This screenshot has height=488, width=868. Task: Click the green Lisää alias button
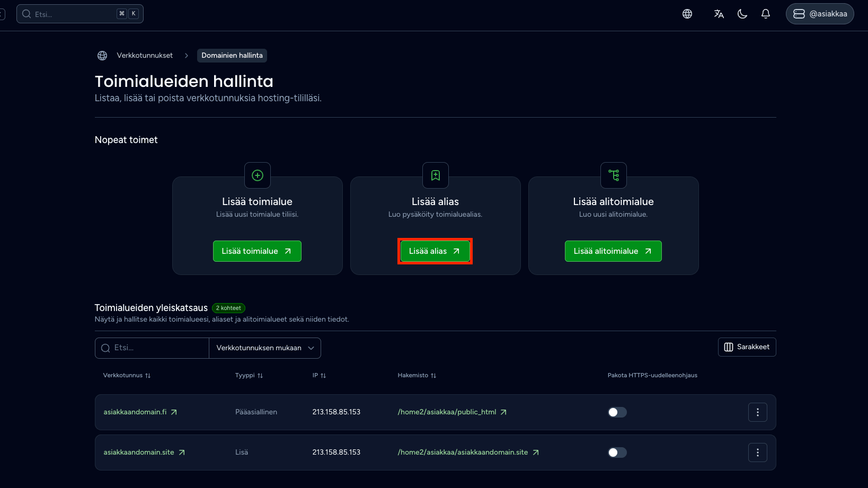pyautogui.click(x=435, y=251)
